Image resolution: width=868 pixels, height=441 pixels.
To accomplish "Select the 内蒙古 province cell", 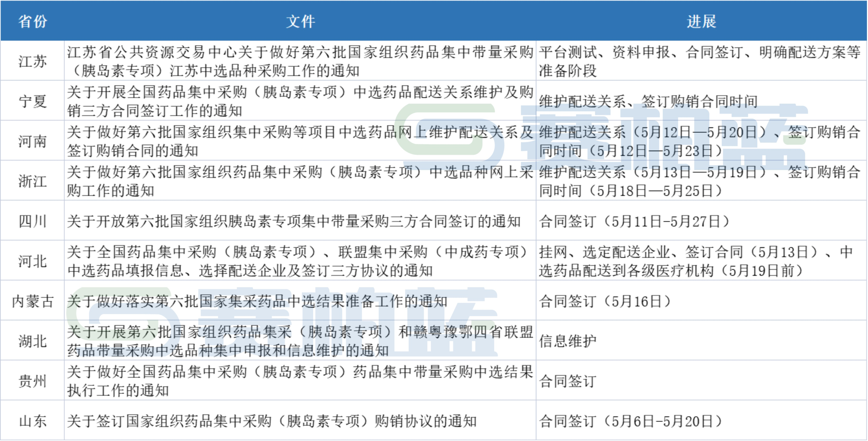I will click(32, 300).
